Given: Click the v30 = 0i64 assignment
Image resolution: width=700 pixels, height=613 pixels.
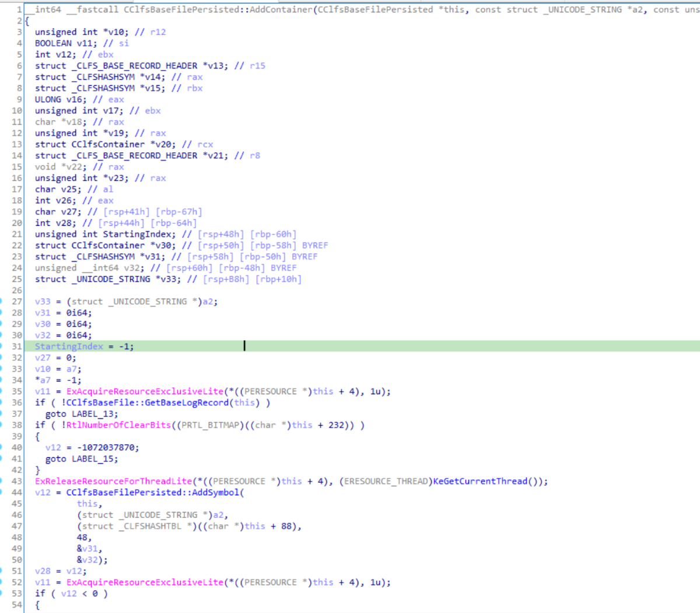Looking at the screenshot, I should [x=64, y=324].
